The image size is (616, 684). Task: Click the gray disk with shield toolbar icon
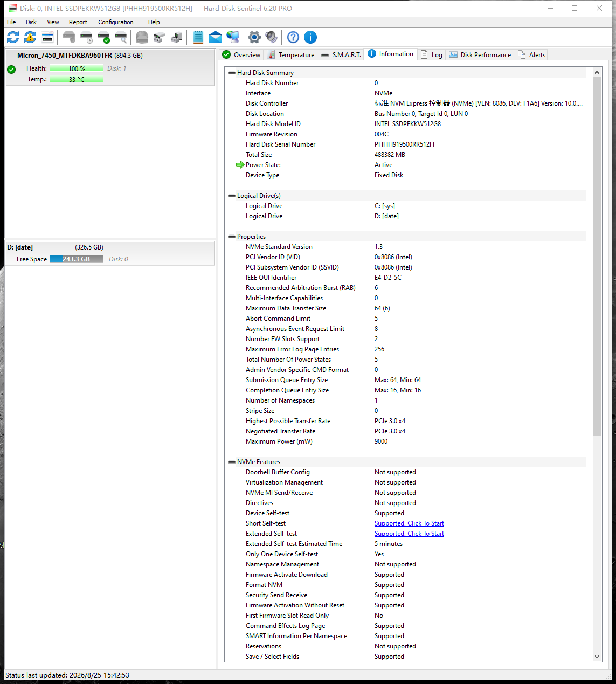pyautogui.click(x=69, y=37)
